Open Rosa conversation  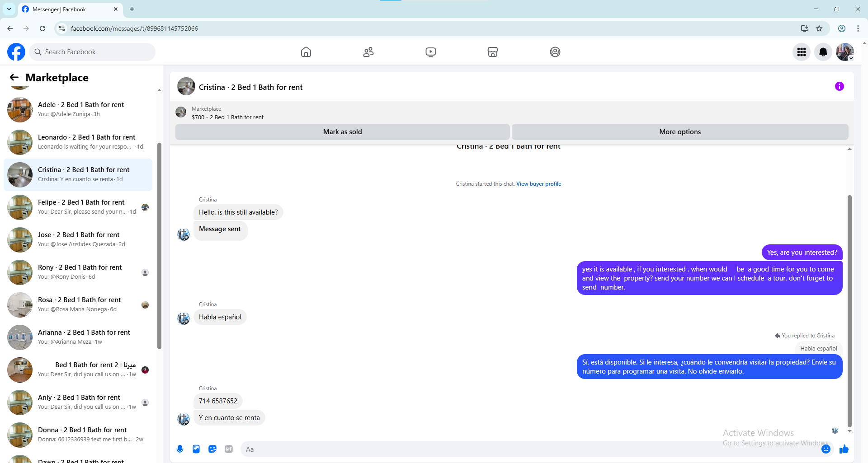click(x=78, y=304)
